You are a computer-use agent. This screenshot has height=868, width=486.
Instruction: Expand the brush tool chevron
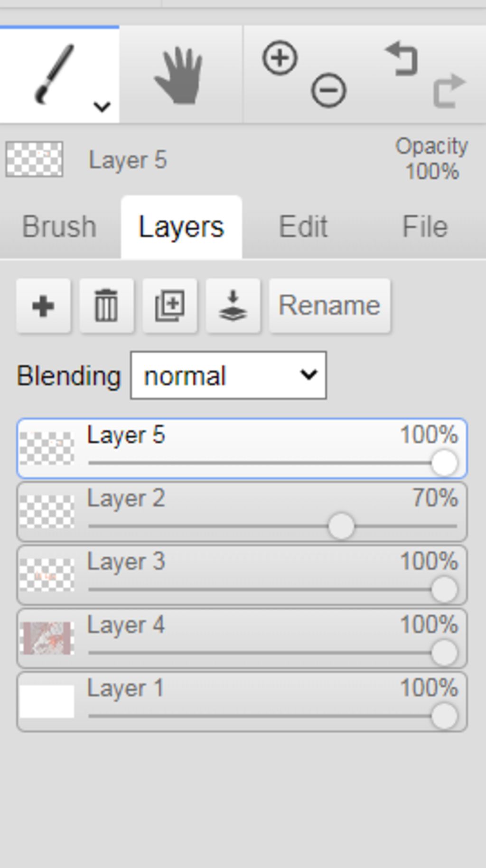pos(102,106)
